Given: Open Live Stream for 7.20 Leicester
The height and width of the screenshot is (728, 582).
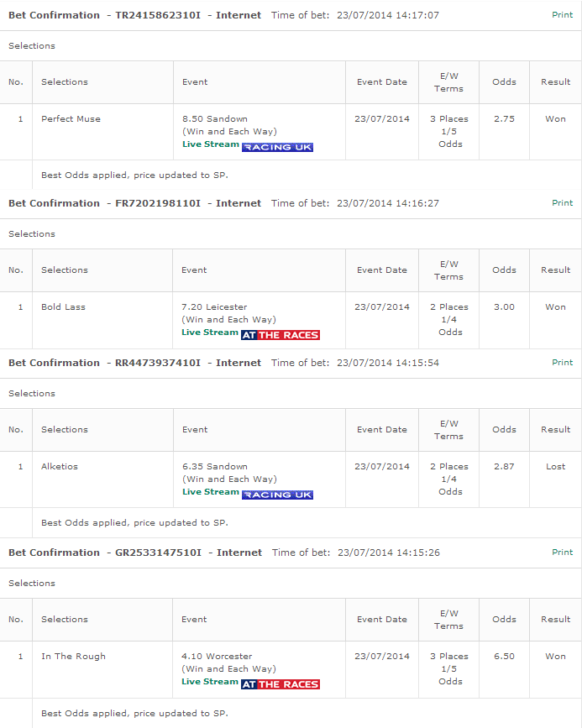Looking at the screenshot, I should coord(210,333).
